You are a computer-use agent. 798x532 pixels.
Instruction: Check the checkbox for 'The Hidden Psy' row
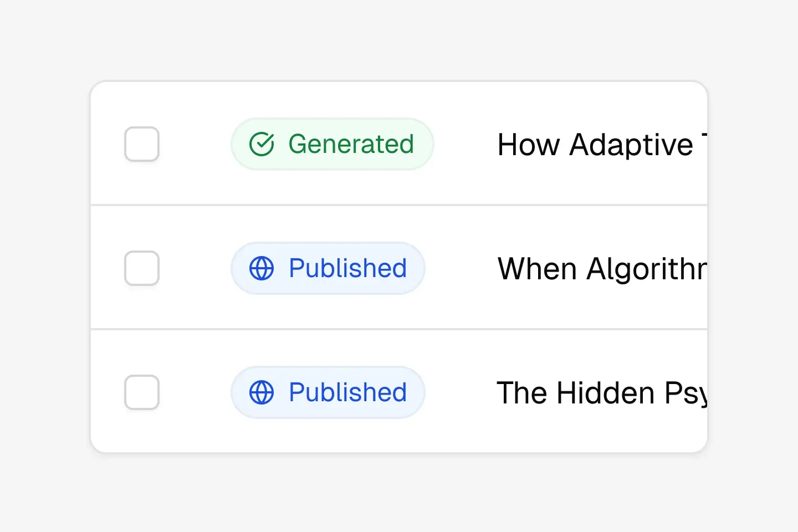click(x=142, y=392)
